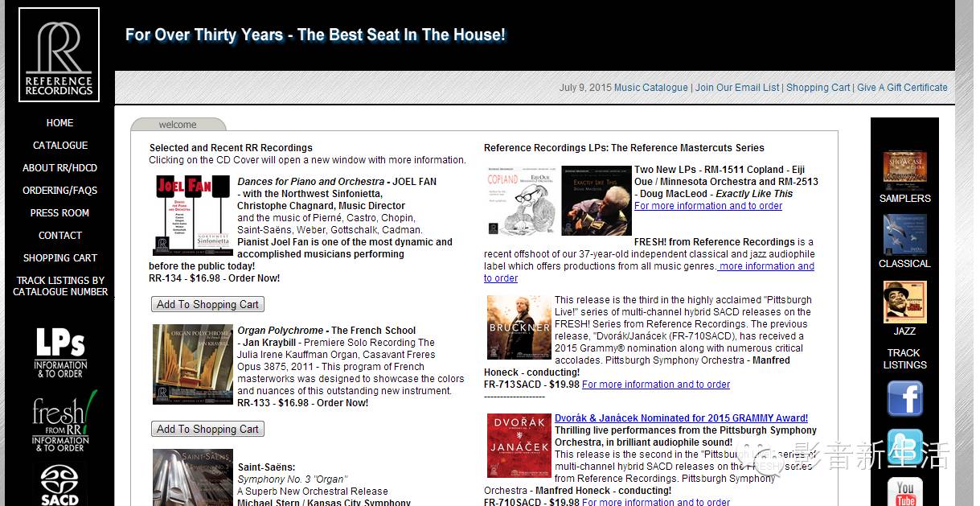The height and width of the screenshot is (506, 980).
Task: Click 'For more information and to order' under Two New LPs
Action: coord(708,206)
